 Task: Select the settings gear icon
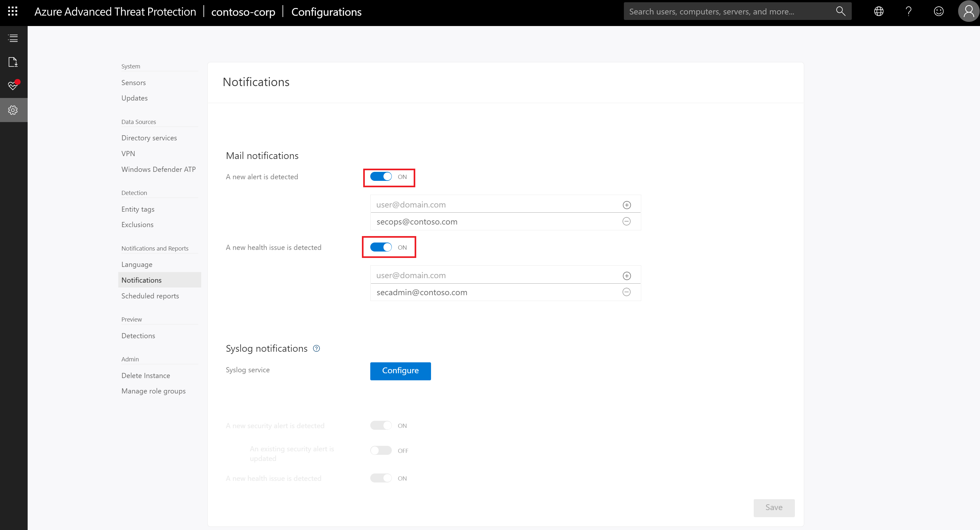[x=13, y=110]
